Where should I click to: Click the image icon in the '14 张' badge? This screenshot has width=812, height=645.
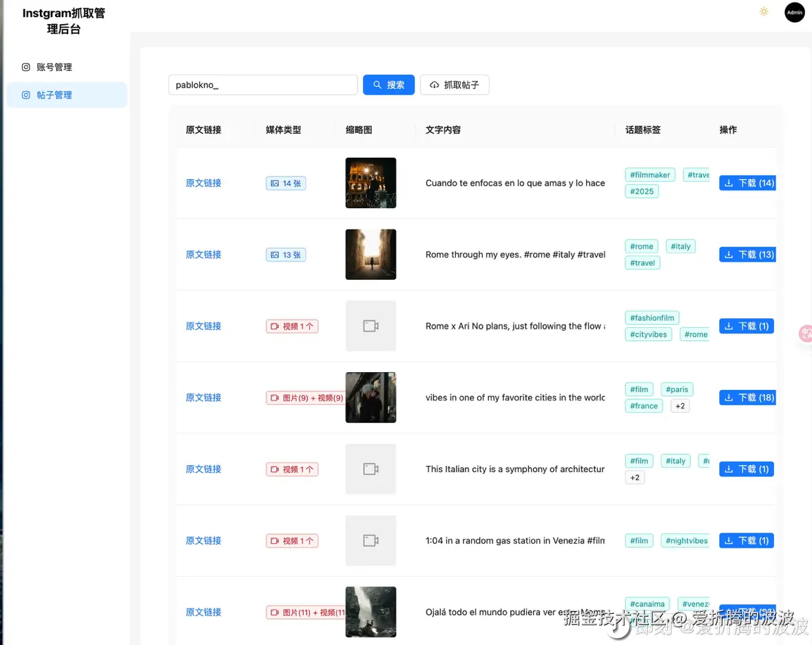275,183
